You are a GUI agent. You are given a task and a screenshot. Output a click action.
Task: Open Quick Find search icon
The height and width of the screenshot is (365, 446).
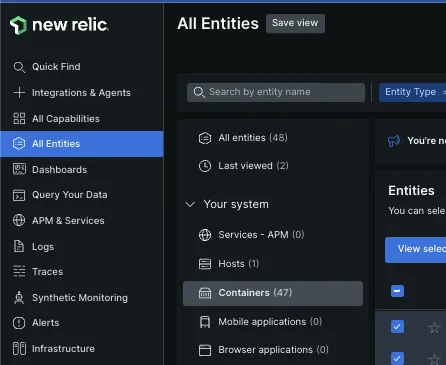(x=19, y=67)
